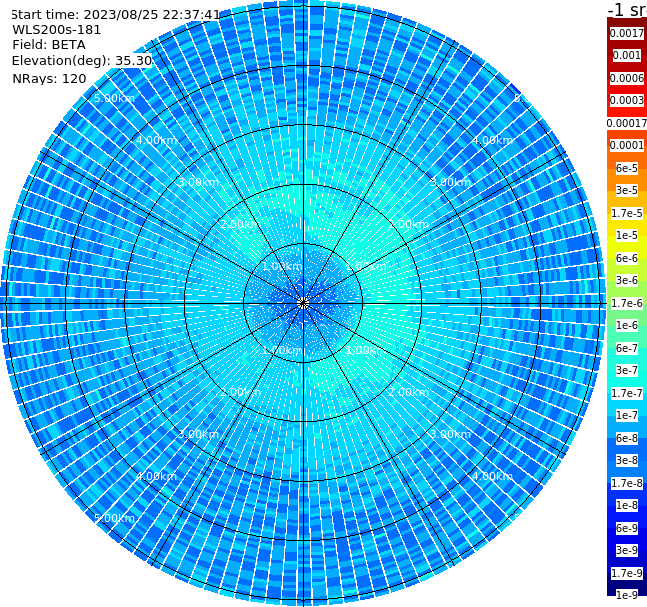The image size is (647, 607).
Task: Click the 0.0003 colorbar tick label
Action: coord(627,100)
